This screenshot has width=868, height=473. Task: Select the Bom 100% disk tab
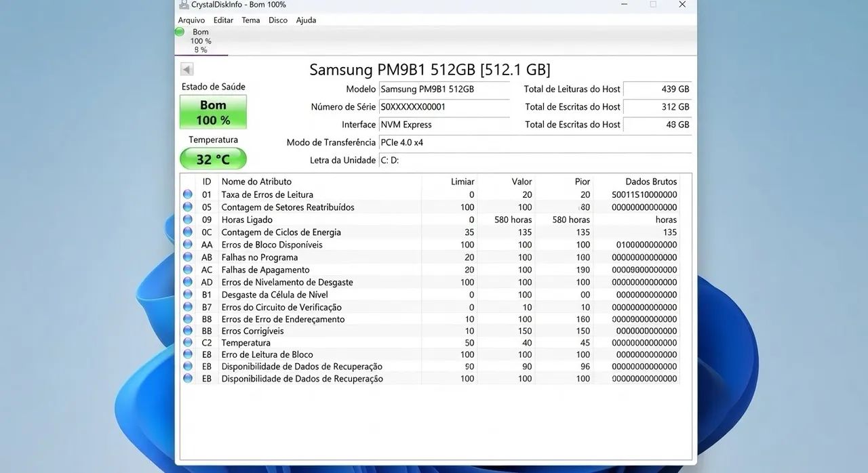point(201,41)
